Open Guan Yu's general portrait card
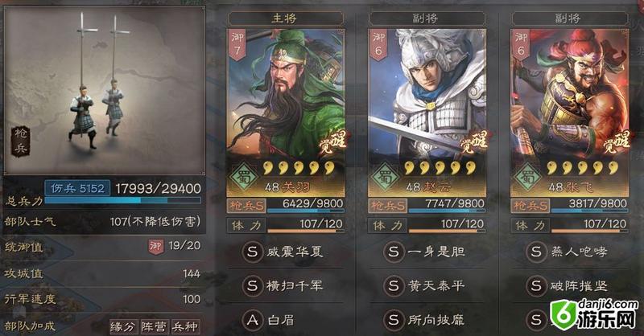644x336 pixels. (286, 113)
